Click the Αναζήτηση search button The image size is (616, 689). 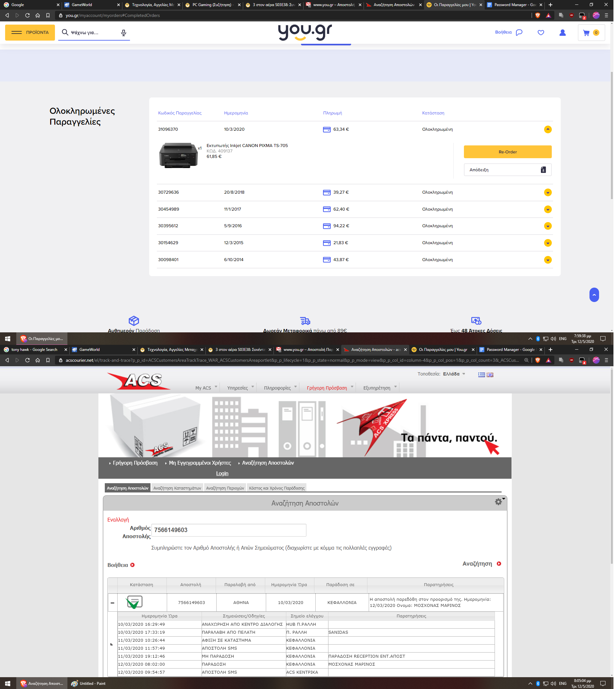coord(481,563)
